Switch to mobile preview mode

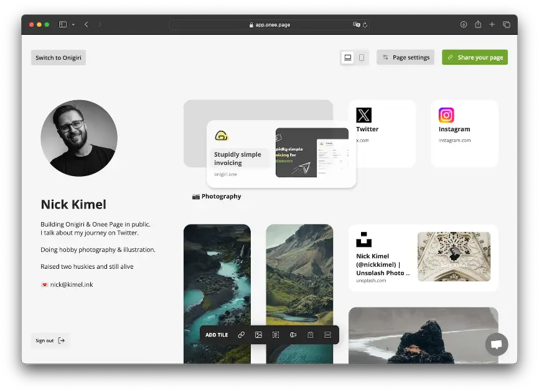[x=361, y=57]
